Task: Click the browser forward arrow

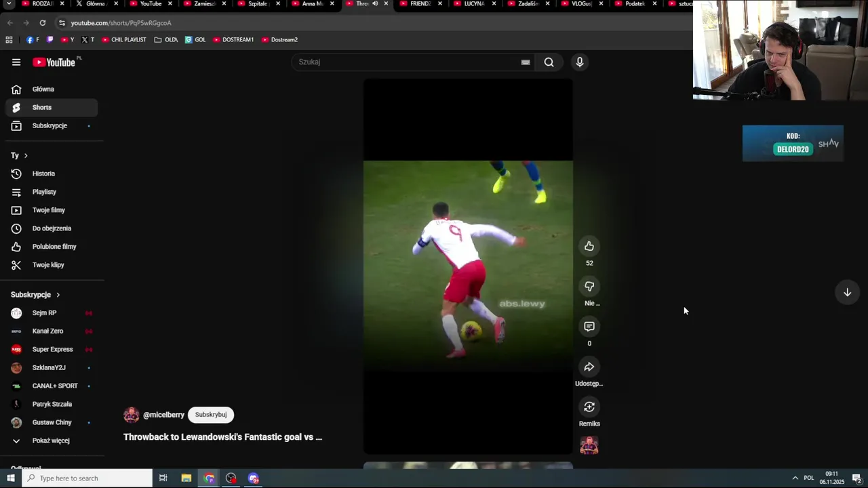Action: click(26, 23)
